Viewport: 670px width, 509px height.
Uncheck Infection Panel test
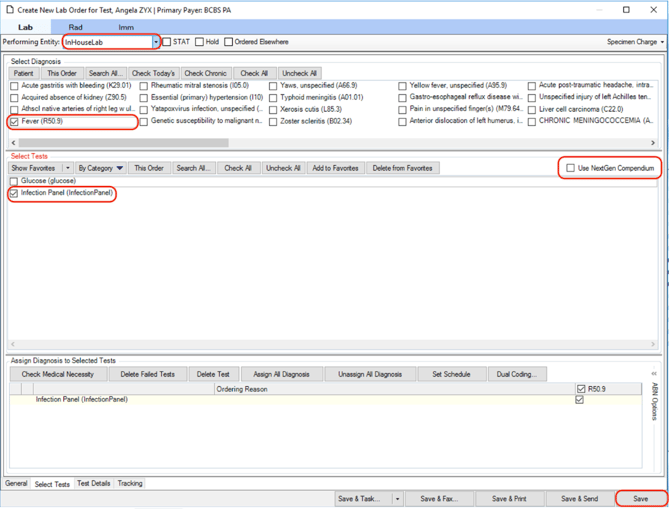[14, 193]
